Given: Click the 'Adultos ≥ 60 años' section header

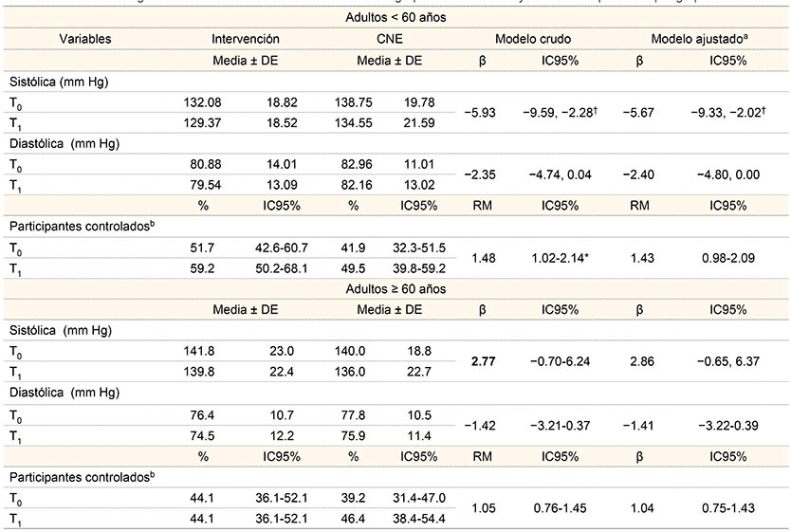Looking at the screenshot, I should pyautogui.click(x=395, y=285).
